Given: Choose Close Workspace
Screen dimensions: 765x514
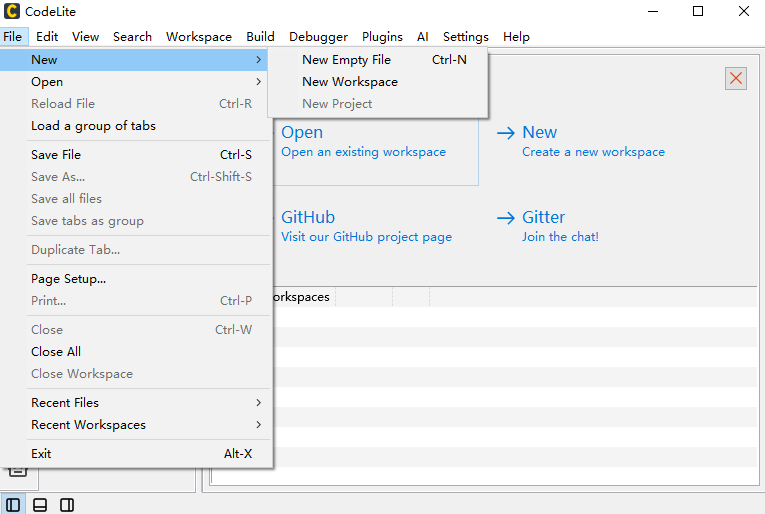Looking at the screenshot, I should pyautogui.click(x=134, y=374).
